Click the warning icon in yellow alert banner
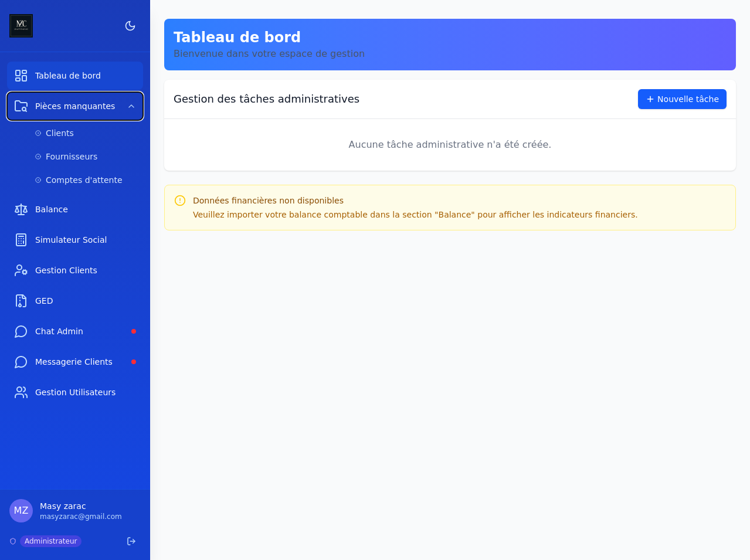 click(x=180, y=201)
